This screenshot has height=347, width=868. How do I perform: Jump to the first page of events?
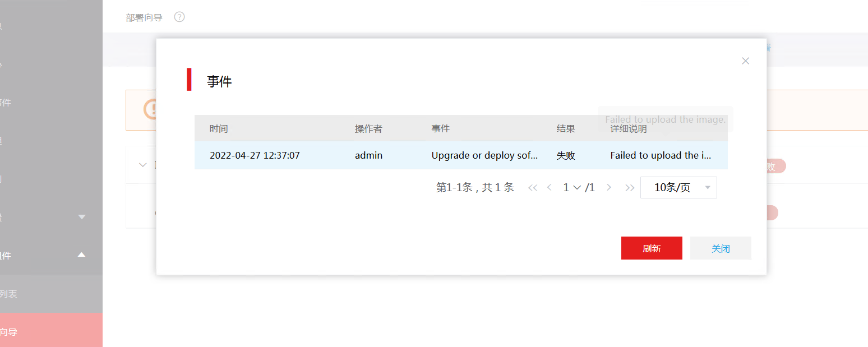(x=533, y=188)
